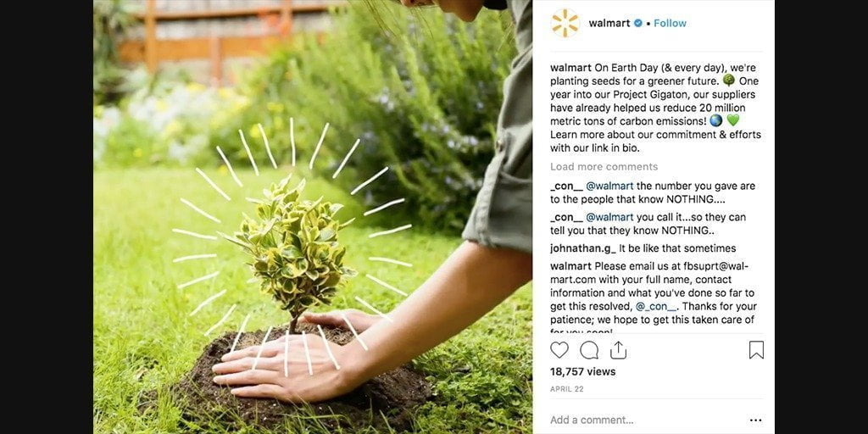This screenshot has height=434, width=868.
Task: Like the post with the heart icon
Action: [559, 350]
